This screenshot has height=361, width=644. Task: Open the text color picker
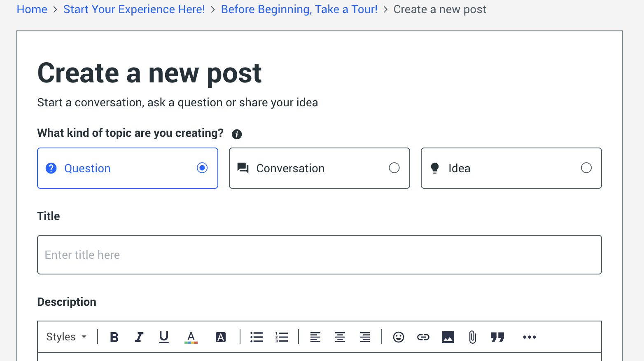[191, 337]
